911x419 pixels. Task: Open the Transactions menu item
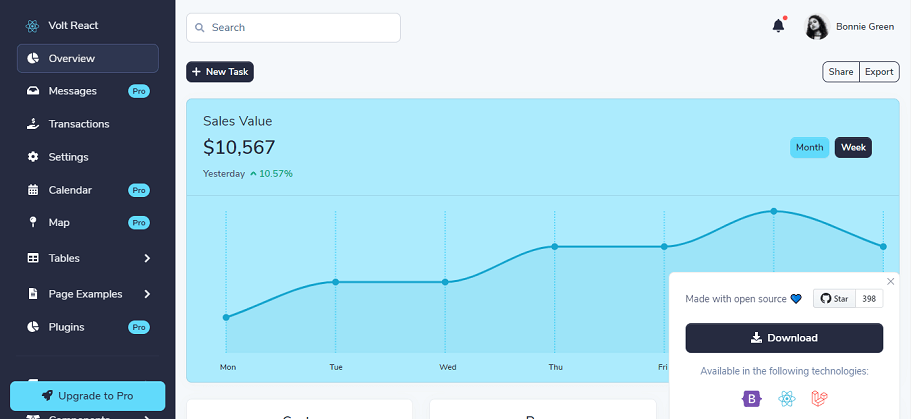88,124
